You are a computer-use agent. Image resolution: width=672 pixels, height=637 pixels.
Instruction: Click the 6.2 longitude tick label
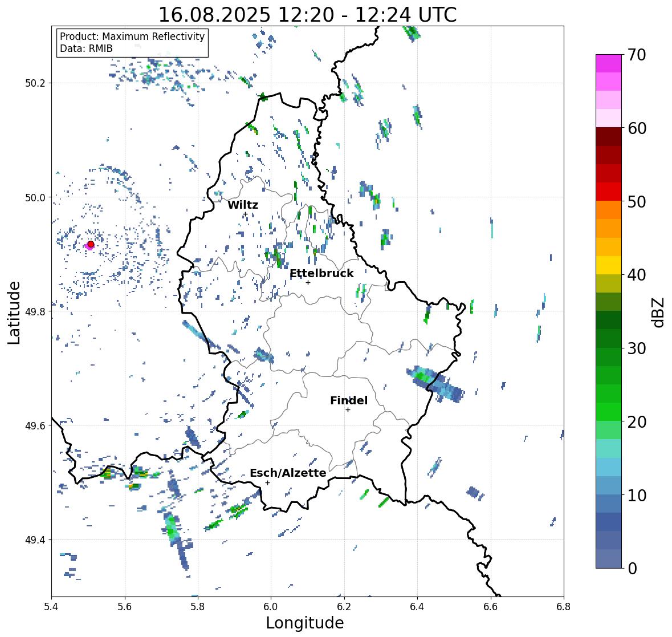pos(344,607)
